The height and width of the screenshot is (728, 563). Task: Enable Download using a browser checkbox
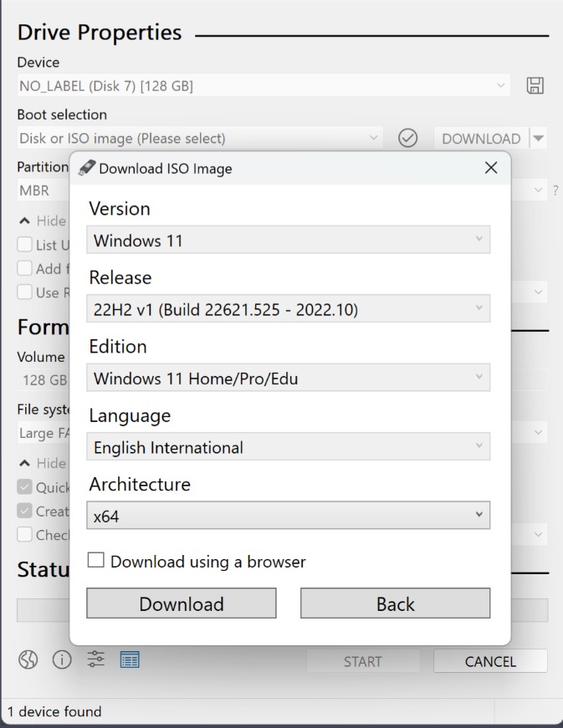[x=95, y=560]
